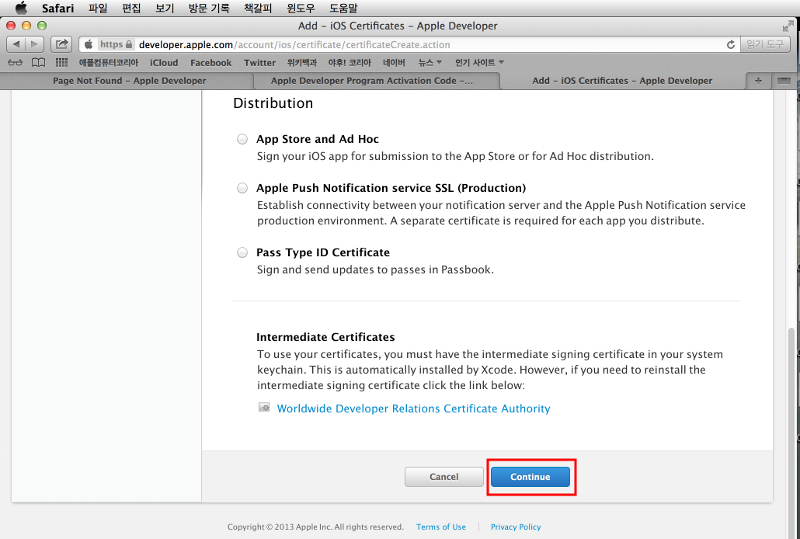Go back with the back arrow
The image size is (800, 539).
[x=16, y=44]
